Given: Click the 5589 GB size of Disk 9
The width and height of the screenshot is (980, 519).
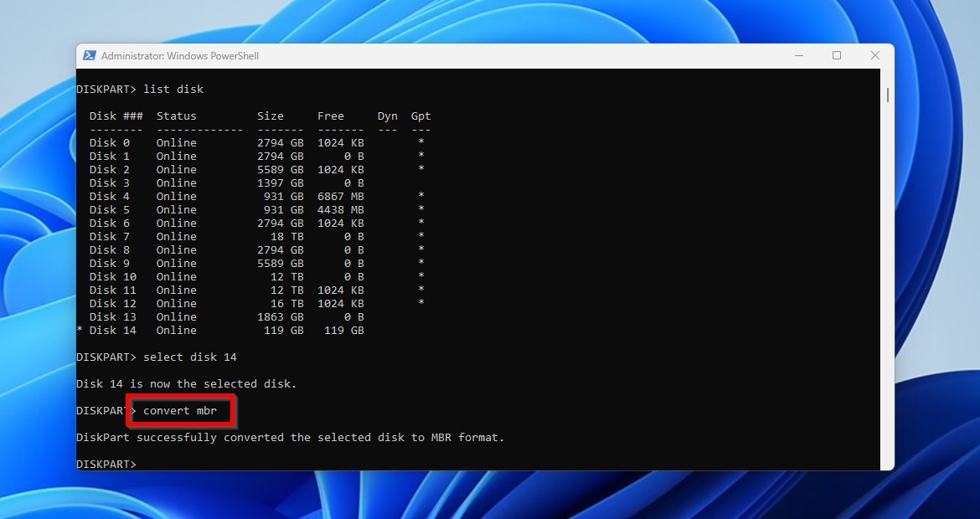Looking at the screenshot, I should pos(280,264).
